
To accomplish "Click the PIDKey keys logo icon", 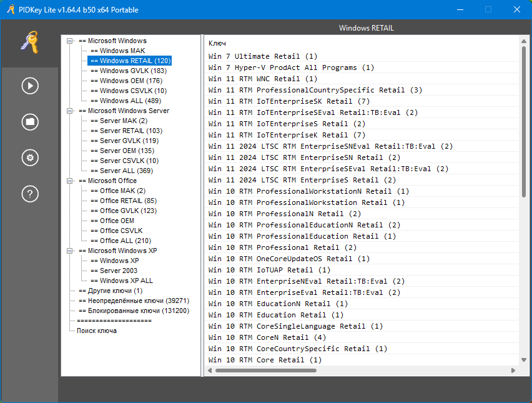I will click(x=29, y=43).
